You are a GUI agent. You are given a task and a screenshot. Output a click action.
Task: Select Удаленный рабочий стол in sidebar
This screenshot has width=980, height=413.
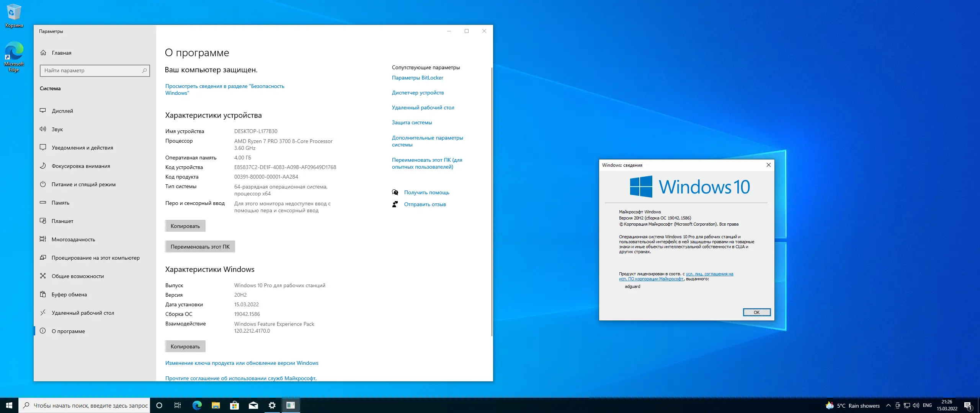pos(83,313)
